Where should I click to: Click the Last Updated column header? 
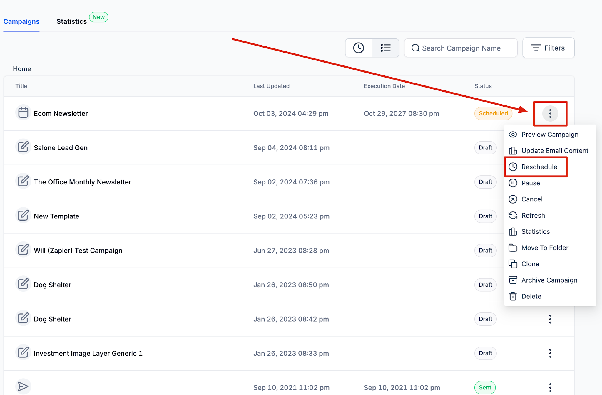pos(271,86)
